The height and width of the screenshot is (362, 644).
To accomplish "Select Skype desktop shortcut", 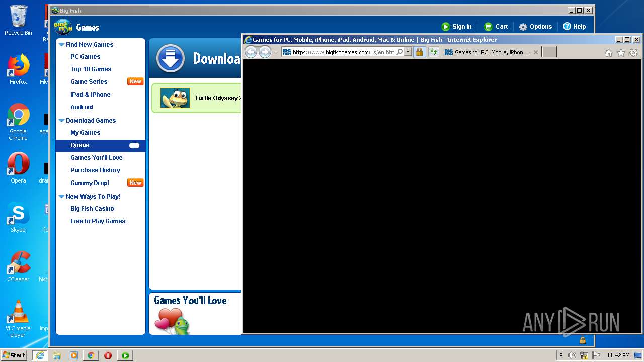I will click(18, 217).
